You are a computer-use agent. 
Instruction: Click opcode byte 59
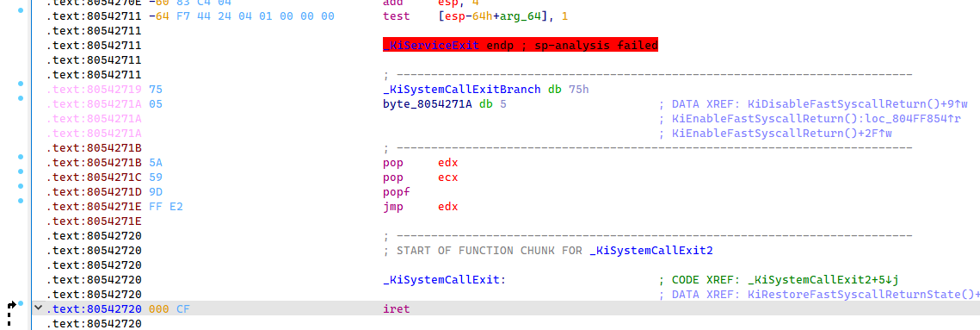[x=156, y=177]
